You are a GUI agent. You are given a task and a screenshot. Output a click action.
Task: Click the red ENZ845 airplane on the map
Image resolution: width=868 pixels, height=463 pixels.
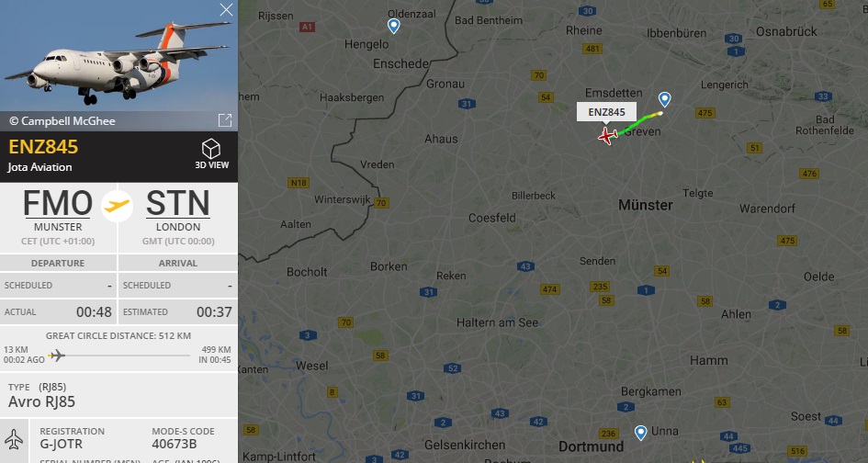pyautogui.click(x=608, y=135)
